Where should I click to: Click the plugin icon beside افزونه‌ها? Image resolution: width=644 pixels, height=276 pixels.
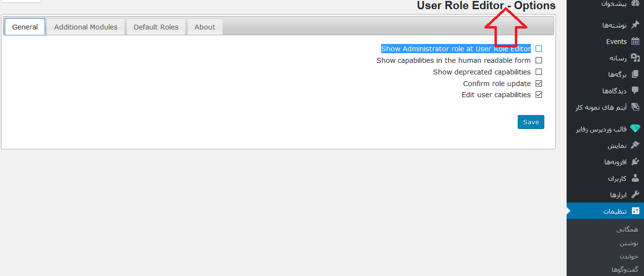click(x=635, y=162)
